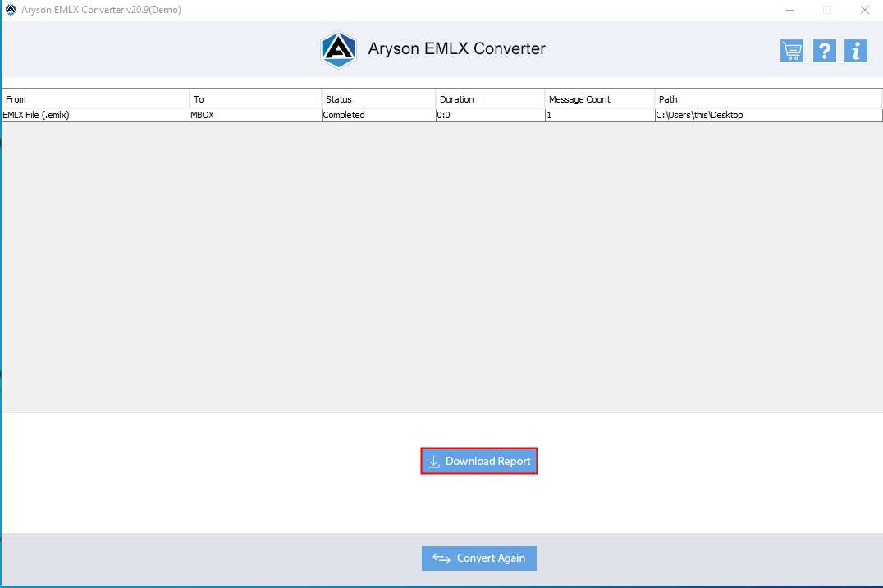Minimize the Aryson EMLX Converter window

[x=790, y=10]
